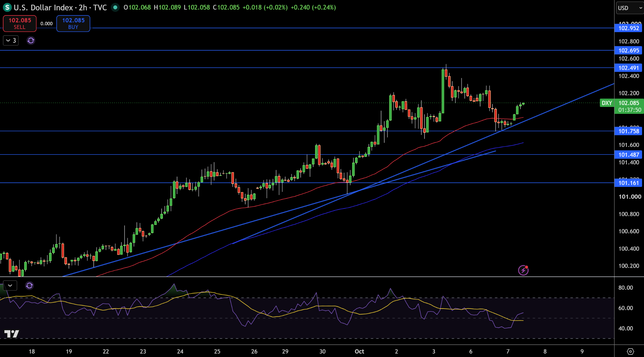Click the green market status dot

(115, 7)
